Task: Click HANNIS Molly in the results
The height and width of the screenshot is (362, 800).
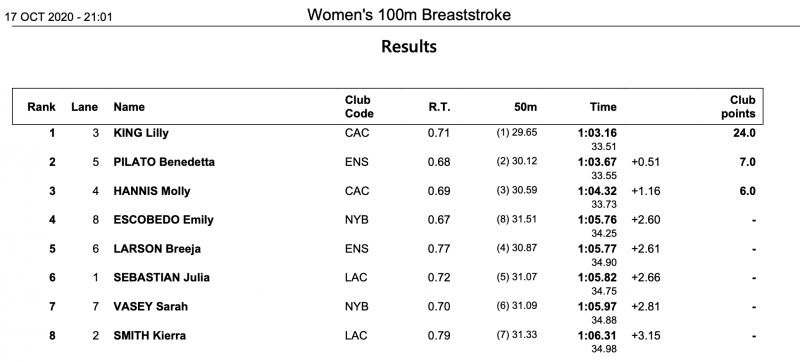Action: [x=152, y=191]
